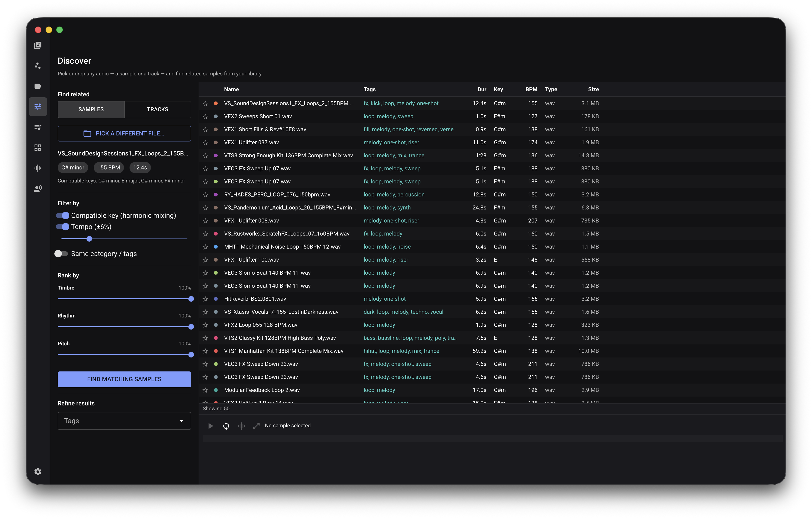Open the waveform icon in sidebar

(x=38, y=168)
